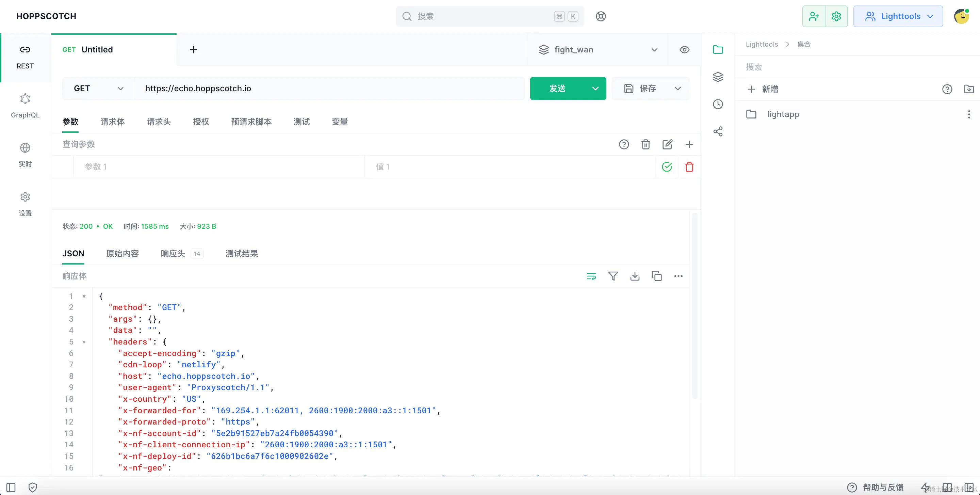
Task: Collapse the headers object at line 5
Action: 84,342
